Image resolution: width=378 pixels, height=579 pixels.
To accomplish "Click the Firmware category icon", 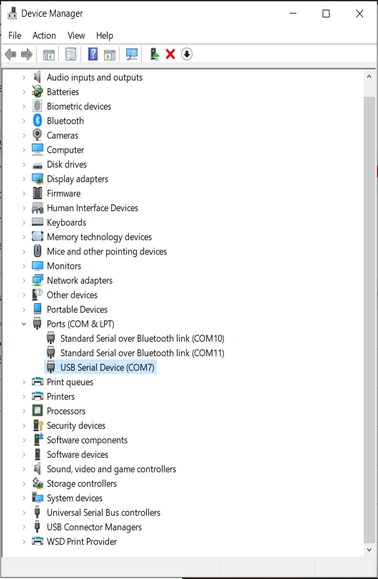I will [37, 193].
